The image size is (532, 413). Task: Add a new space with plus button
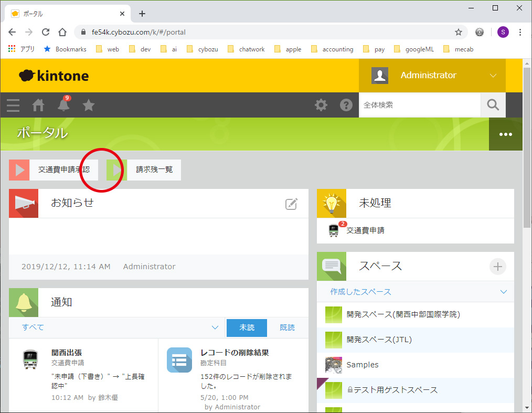498,267
